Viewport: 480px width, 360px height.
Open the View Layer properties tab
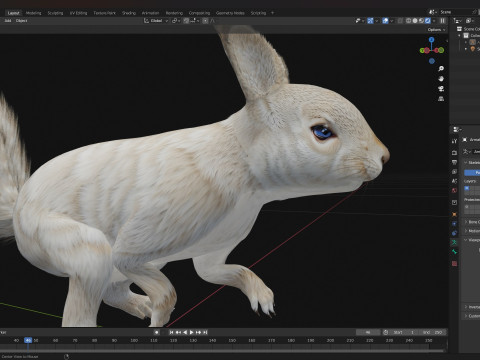pyautogui.click(x=454, y=172)
